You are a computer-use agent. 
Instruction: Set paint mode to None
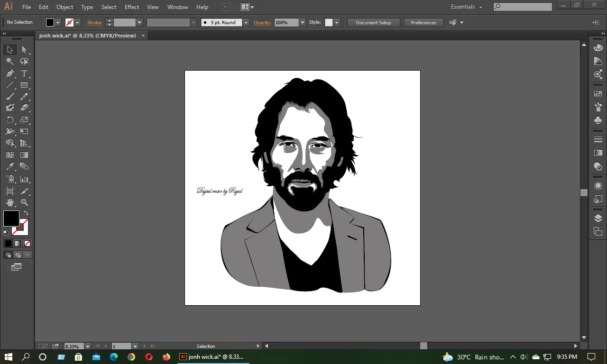pos(27,244)
